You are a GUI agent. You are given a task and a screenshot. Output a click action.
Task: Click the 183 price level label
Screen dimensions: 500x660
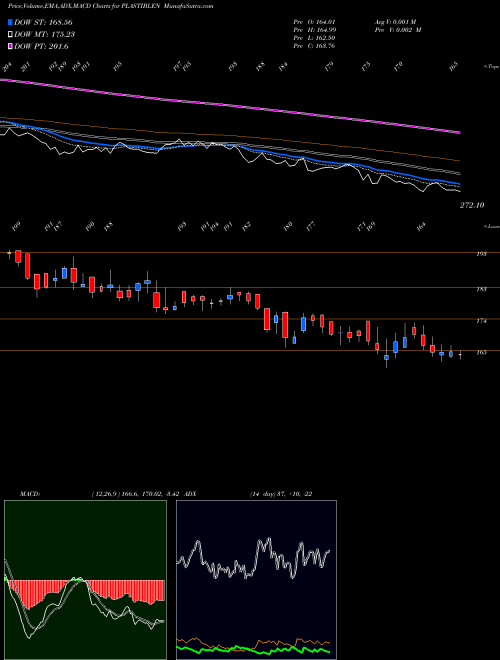click(x=481, y=289)
